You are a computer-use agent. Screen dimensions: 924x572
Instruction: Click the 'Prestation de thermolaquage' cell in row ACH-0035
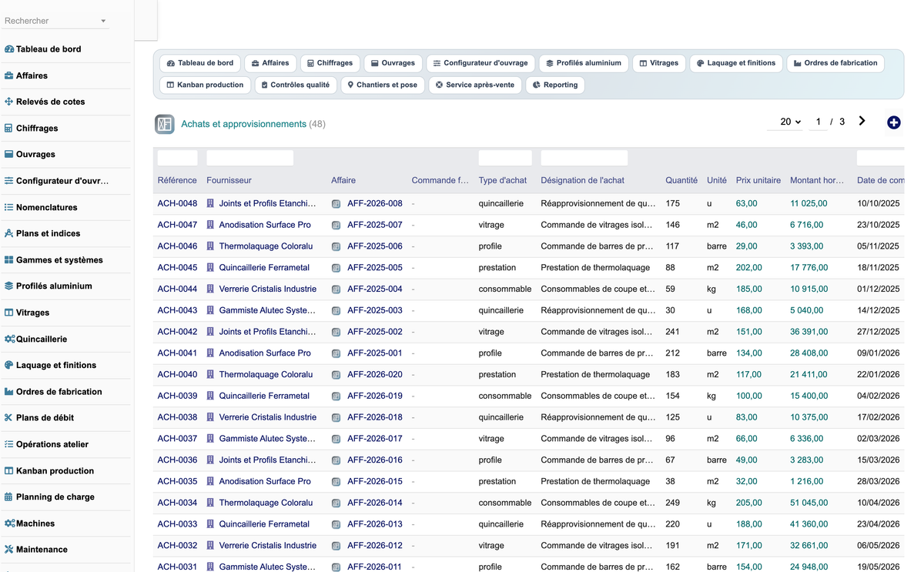pyautogui.click(x=595, y=481)
